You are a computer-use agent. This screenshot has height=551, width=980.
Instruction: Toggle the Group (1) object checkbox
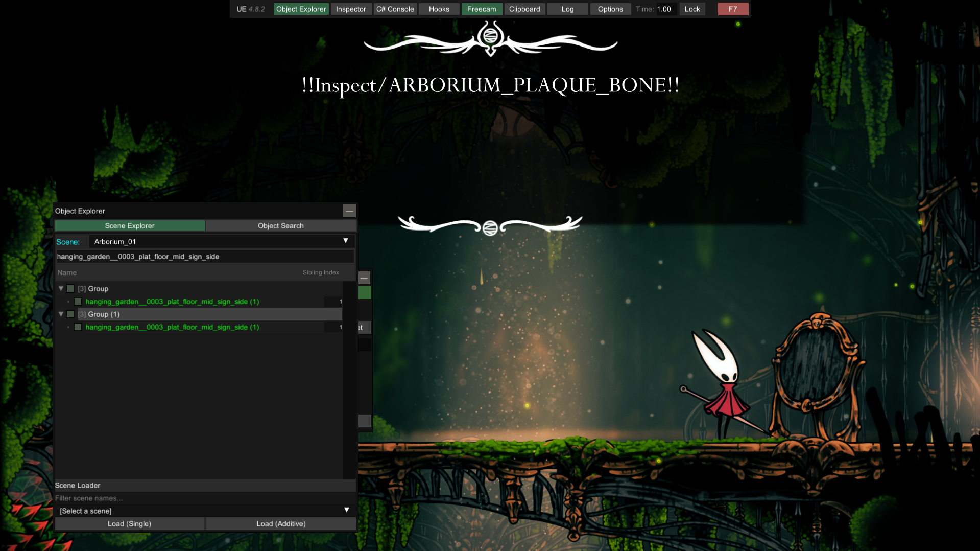(x=70, y=314)
